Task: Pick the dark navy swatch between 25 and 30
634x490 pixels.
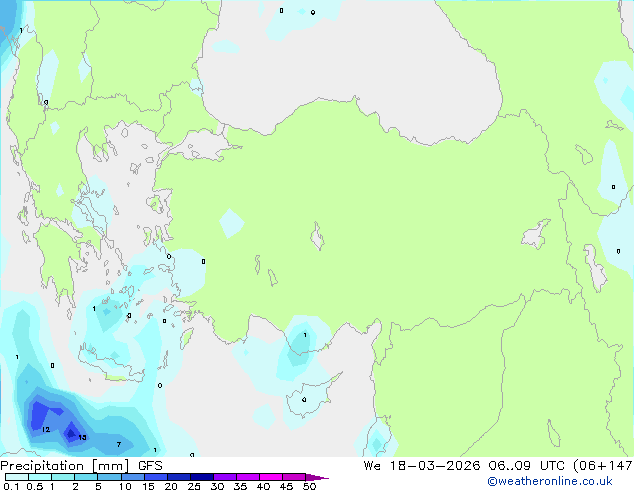Action: coord(202,477)
